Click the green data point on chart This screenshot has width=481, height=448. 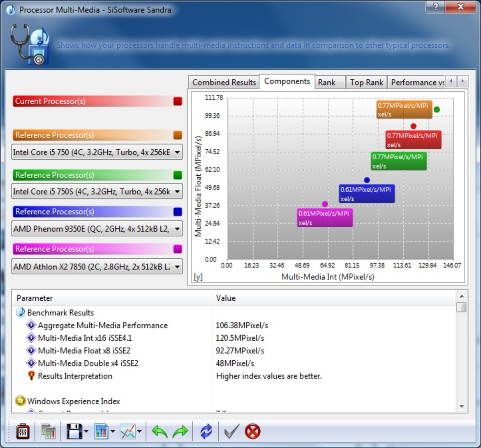click(x=437, y=109)
